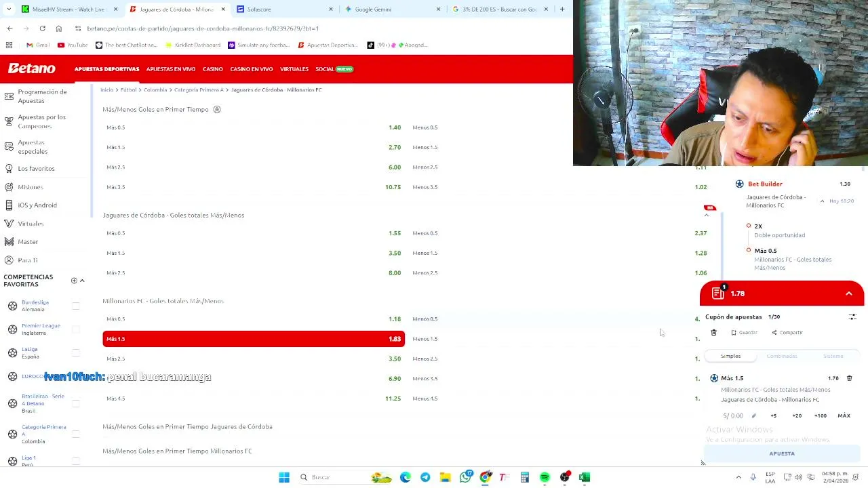Click the APUESTA place bet button

pyautogui.click(x=782, y=453)
